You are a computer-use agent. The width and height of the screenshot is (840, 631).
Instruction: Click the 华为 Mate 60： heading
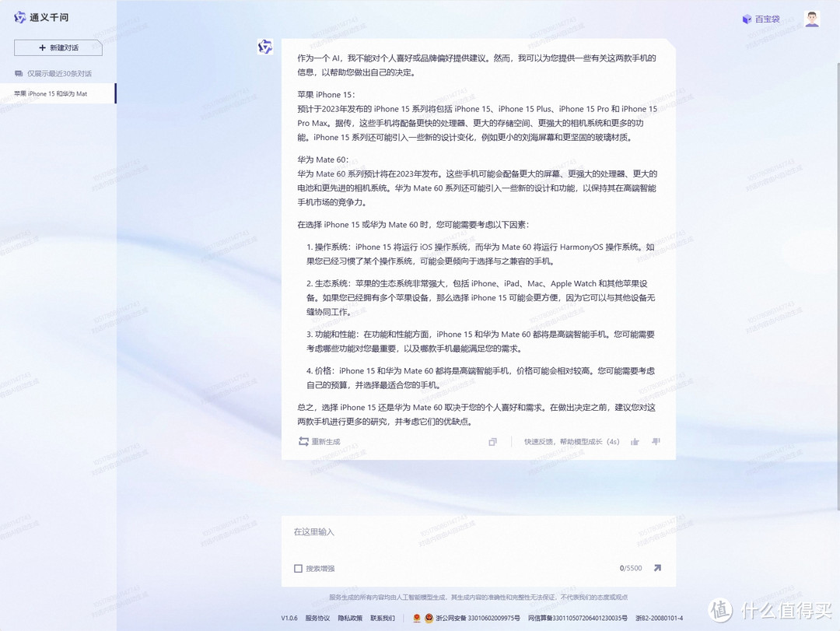[x=323, y=160]
